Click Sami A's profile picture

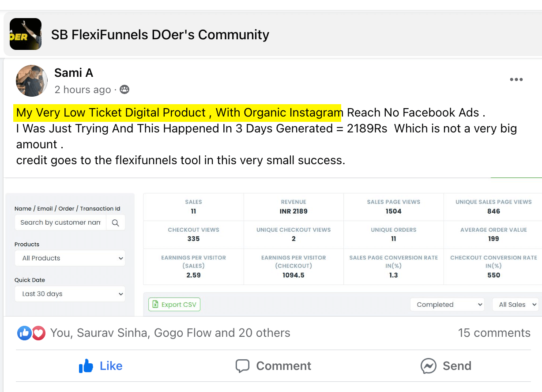[32, 81]
